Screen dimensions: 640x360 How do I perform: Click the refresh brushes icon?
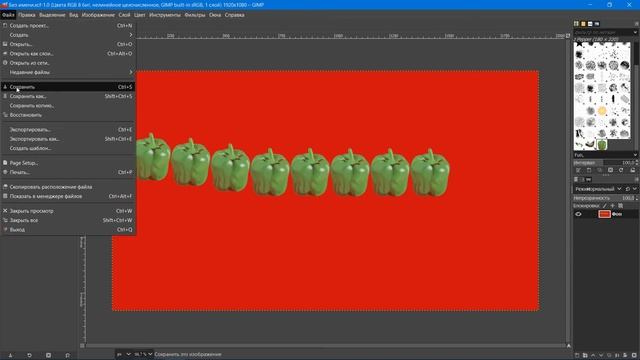click(x=621, y=170)
